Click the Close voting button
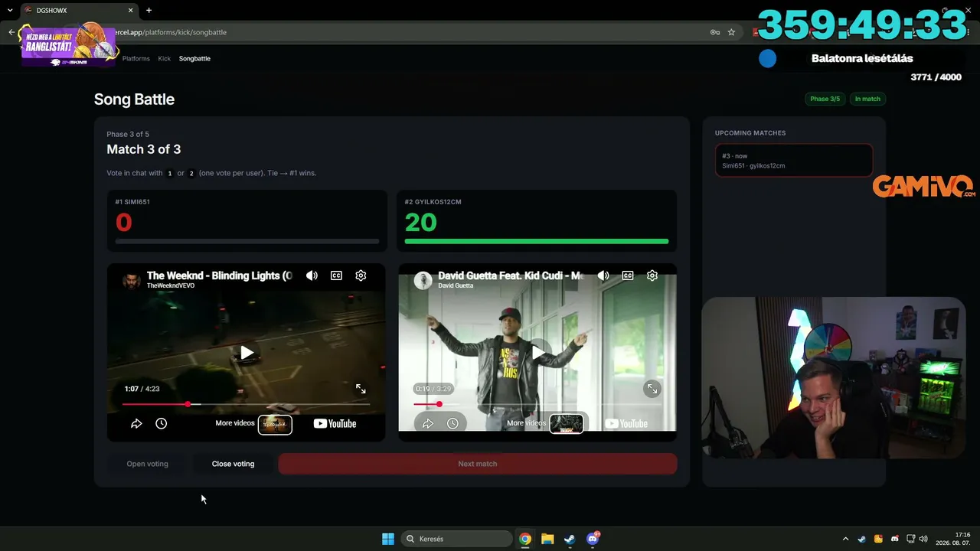Image resolution: width=980 pixels, height=551 pixels. [233, 464]
